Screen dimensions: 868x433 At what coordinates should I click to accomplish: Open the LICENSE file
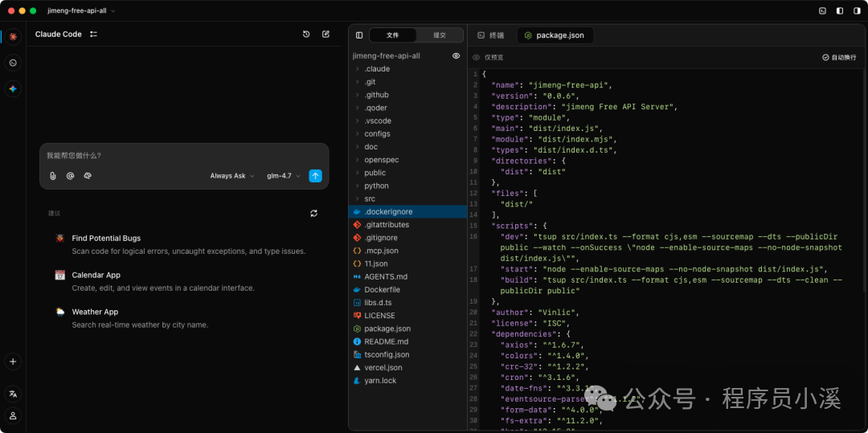pyautogui.click(x=407, y=316)
